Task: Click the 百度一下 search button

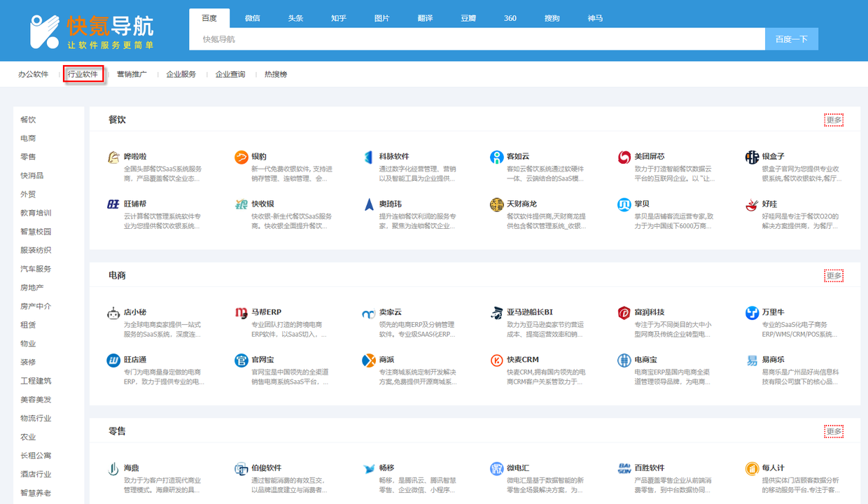Action: [x=792, y=39]
